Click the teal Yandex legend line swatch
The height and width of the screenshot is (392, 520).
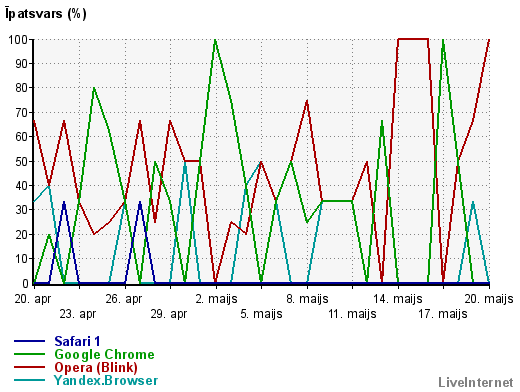(29, 380)
